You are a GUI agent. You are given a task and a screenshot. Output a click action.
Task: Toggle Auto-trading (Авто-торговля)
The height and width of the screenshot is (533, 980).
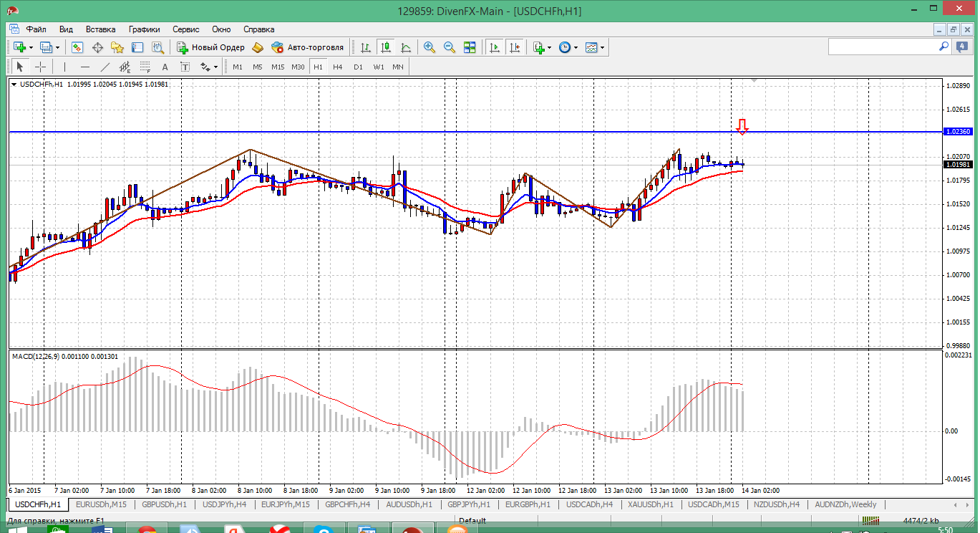point(308,47)
